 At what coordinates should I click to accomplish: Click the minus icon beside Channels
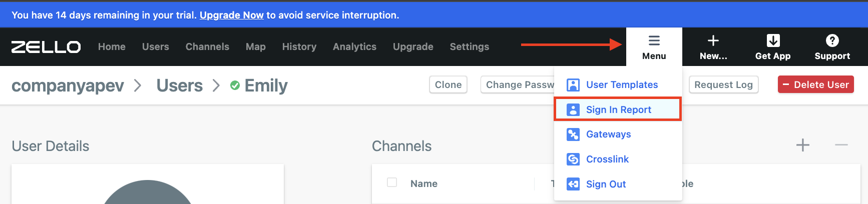841,145
